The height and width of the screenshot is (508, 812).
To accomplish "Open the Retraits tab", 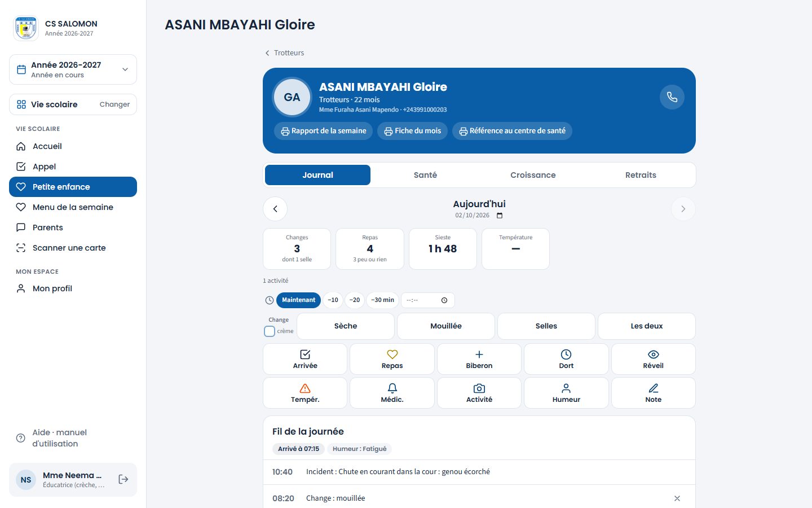I will pyautogui.click(x=641, y=175).
